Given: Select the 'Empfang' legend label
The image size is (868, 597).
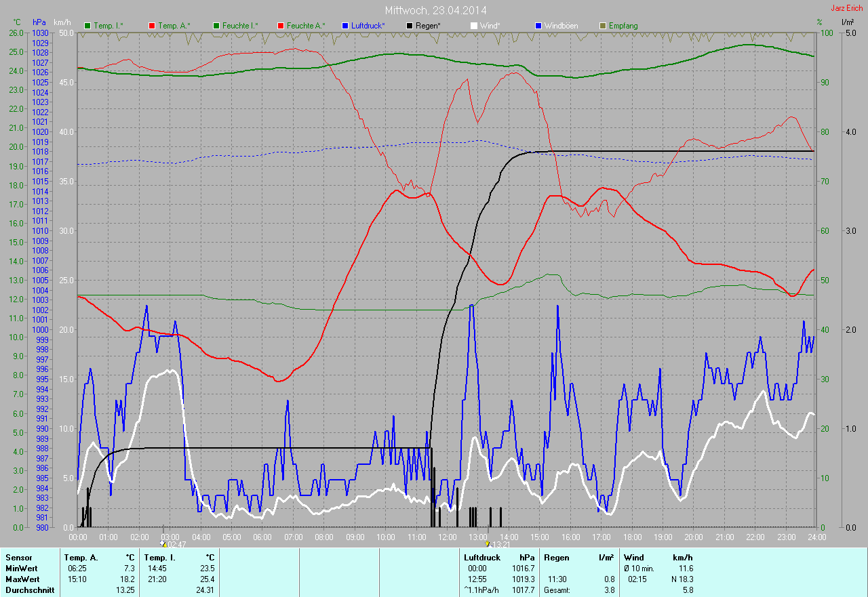Looking at the screenshot, I should point(624,26).
